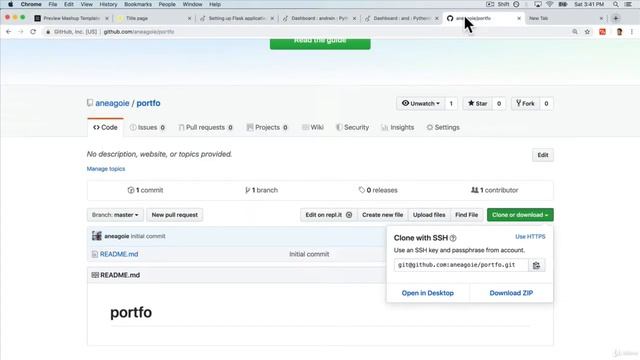Close the aneagoie/portfo tab
This screenshot has width=640, height=360.
[519, 18]
